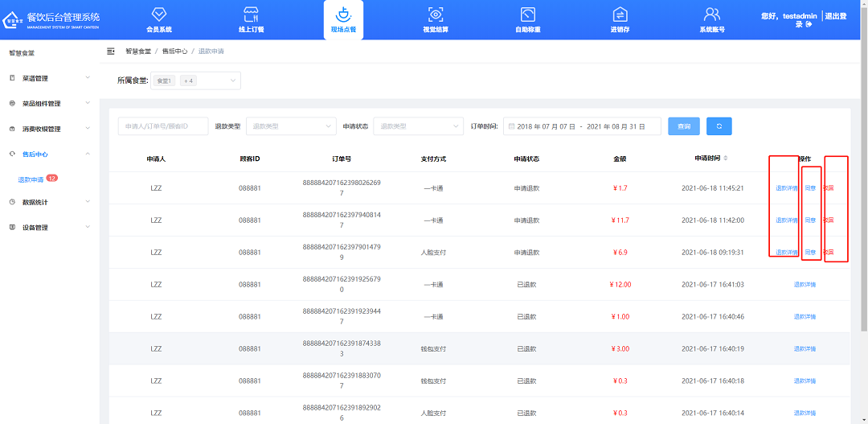Sort by 申请时间 column arrows
868x424 pixels.
[x=726, y=158]
